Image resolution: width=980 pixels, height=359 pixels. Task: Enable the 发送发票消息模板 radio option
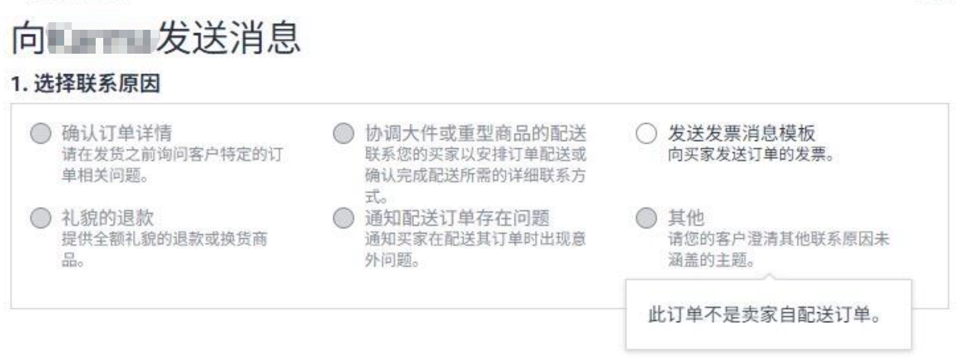coord(646,133)
